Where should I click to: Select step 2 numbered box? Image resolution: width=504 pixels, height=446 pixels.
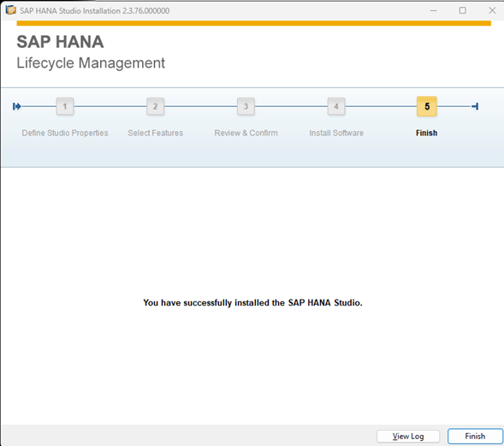(x=155, y=106)
